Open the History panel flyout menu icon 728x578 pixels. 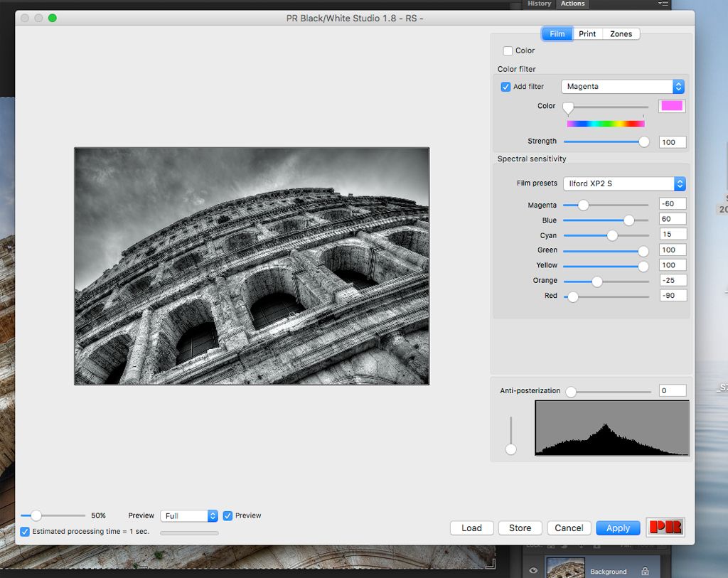pos(663,4)
